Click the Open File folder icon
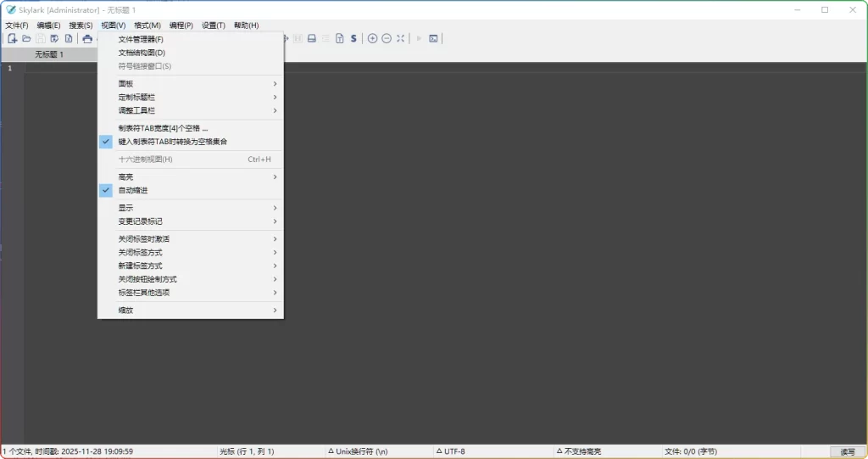 point(26,39)
